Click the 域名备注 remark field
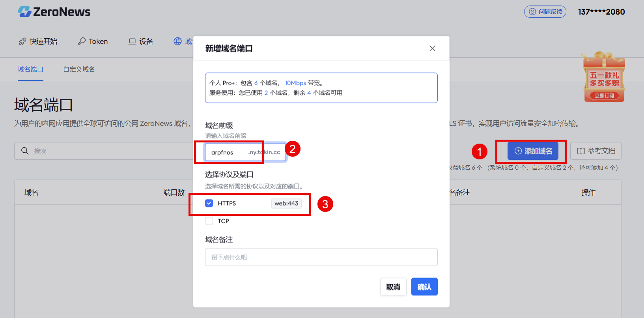 tap(321, 257)
